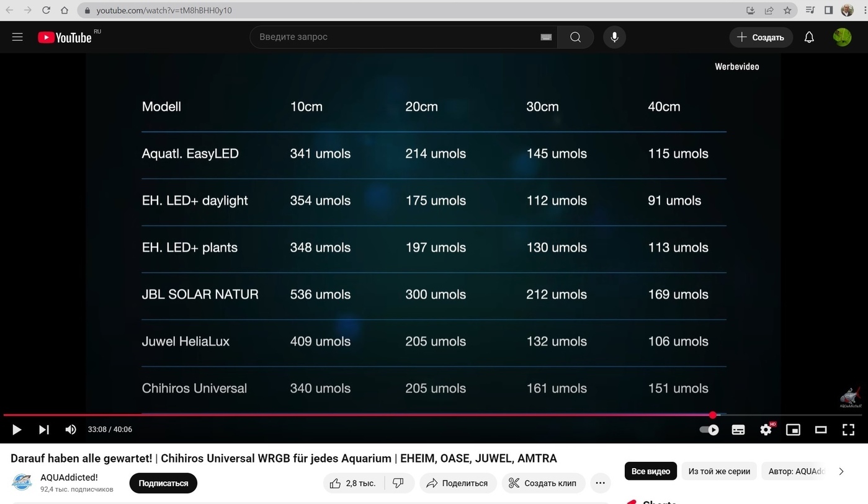Open notifications bell
The image size is (868, 504).
tap(809, 37)
